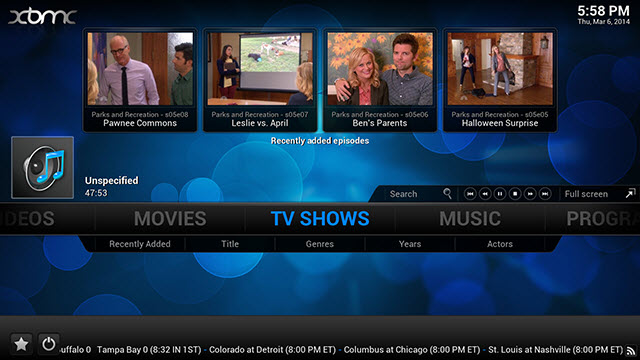Image resolution: width=640 pixels, height=360 pixels.
Task: Click the Unspecified track title
Action: coord(111,180)
